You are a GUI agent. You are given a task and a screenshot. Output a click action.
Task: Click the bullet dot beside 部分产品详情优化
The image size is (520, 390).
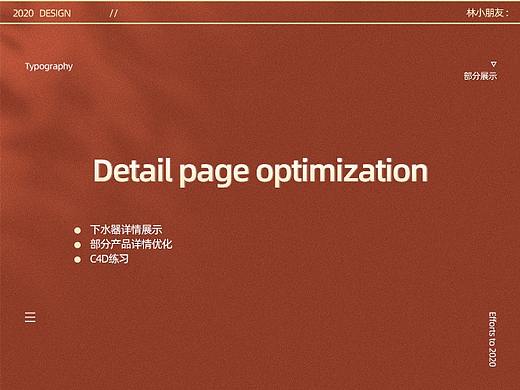click(77, 245)
